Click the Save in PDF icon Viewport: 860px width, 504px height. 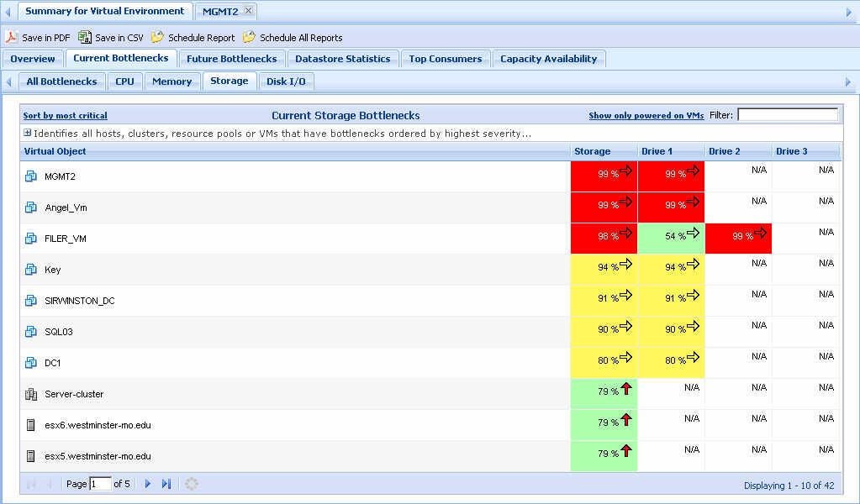pos(11,37)
